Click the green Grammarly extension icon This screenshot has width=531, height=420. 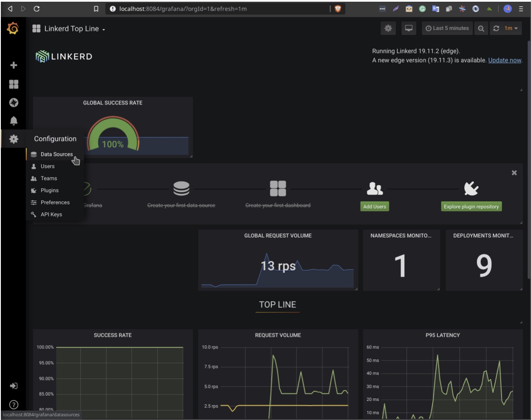click(422, 9)
